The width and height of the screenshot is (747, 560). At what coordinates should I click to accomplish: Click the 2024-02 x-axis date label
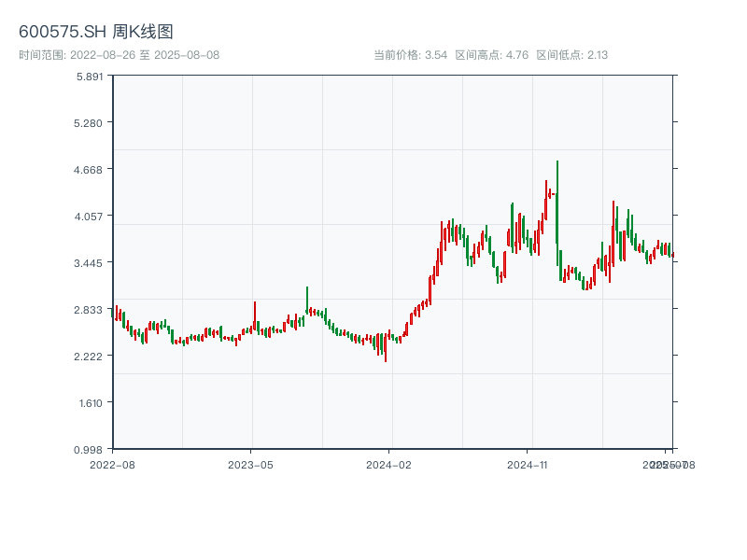point(389,464)
